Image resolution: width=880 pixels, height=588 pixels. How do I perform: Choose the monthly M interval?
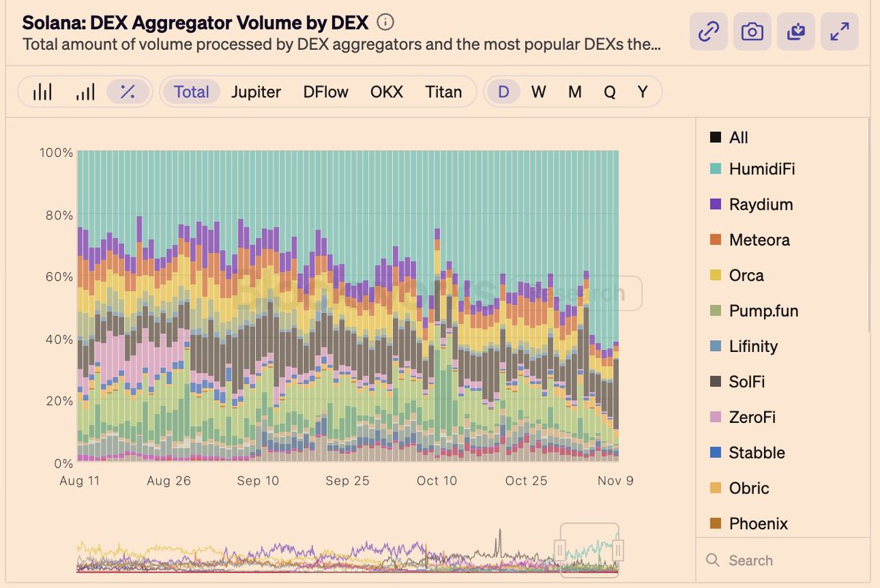click(x=575, y=92)
